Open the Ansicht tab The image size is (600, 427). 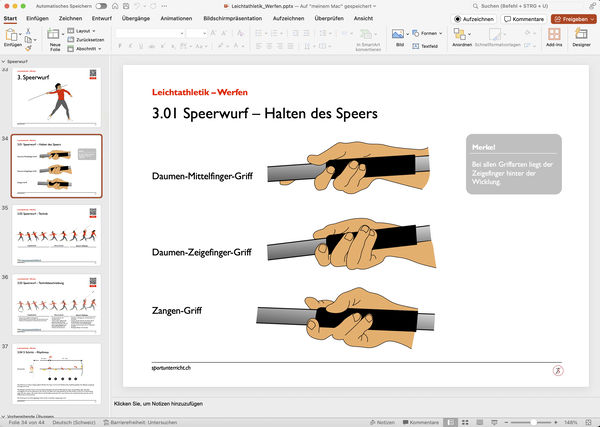[363, 18]
